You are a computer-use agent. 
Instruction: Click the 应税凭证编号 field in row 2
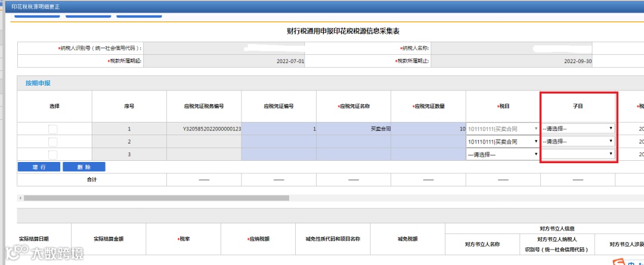click(x=279, y=142)
